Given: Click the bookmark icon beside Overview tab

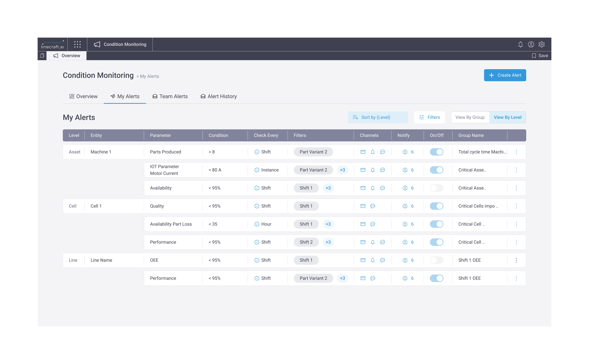Looking at the screenshot, I should pyautogui.click(x=42, y=56).
